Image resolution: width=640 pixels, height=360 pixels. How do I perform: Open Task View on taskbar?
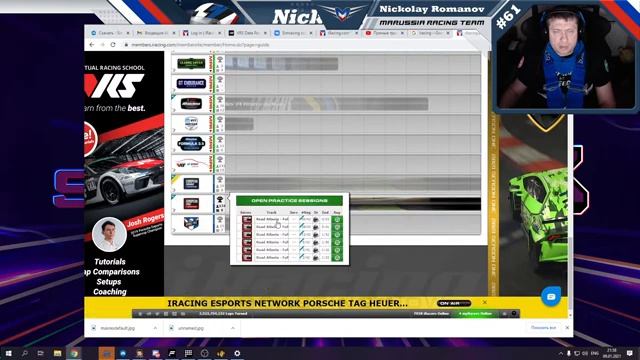point(40,353)
